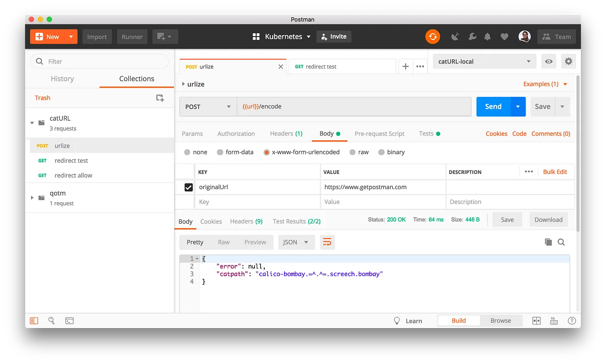Expand the urlize request description triangle

pos(184,84)
